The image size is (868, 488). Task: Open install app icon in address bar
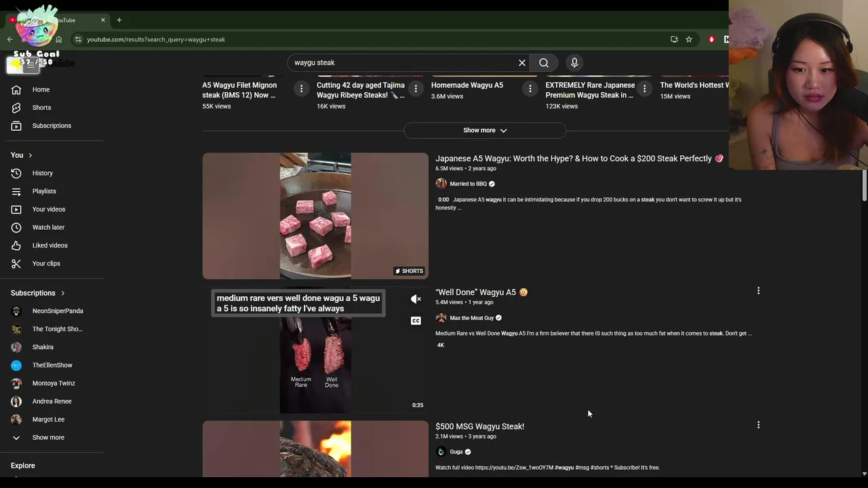674,39
